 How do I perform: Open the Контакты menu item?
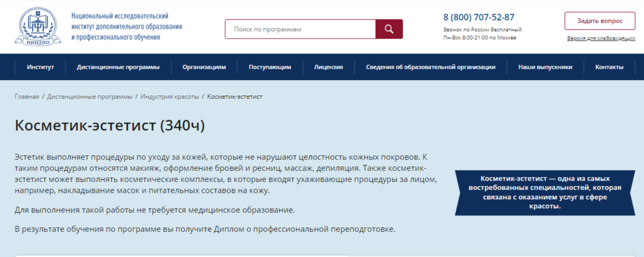tap(609, 67)
